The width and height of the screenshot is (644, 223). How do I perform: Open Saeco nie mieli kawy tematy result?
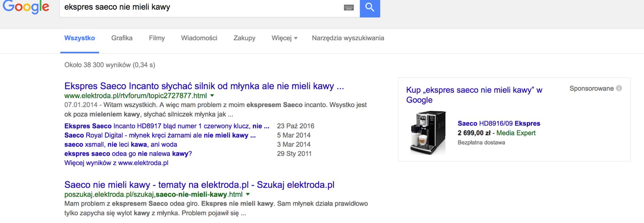[199, 185]
